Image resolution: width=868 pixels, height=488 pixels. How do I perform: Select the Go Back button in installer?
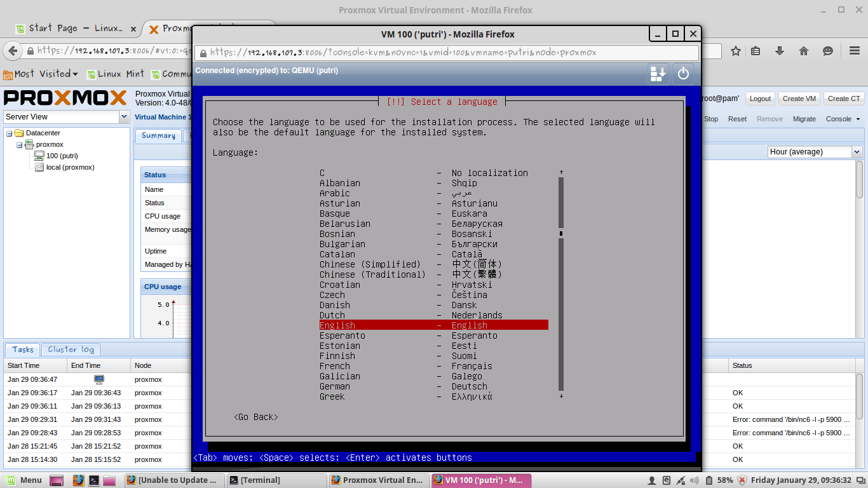[x=256, y=417]
